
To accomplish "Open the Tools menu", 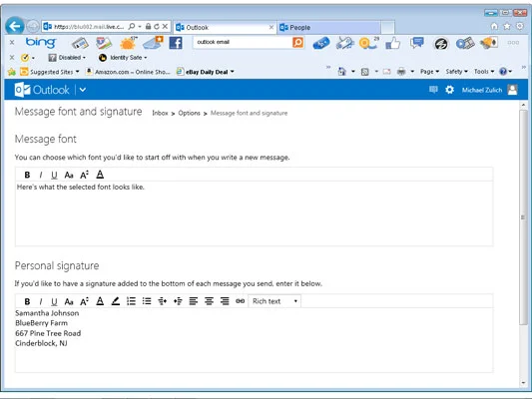I will 484,72.
